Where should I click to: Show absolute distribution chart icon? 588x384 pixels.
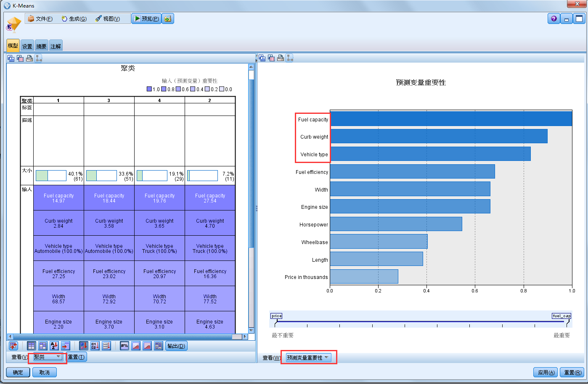click(136, 346)
